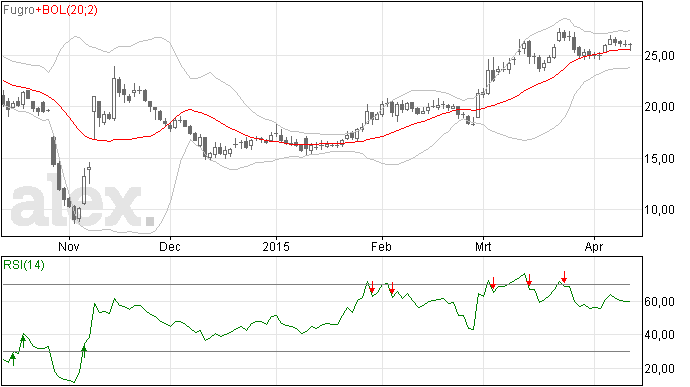Click the Dec date axis label
This screenshot has width=690, height=387.
pyautogui.click(x=170, y=247)
